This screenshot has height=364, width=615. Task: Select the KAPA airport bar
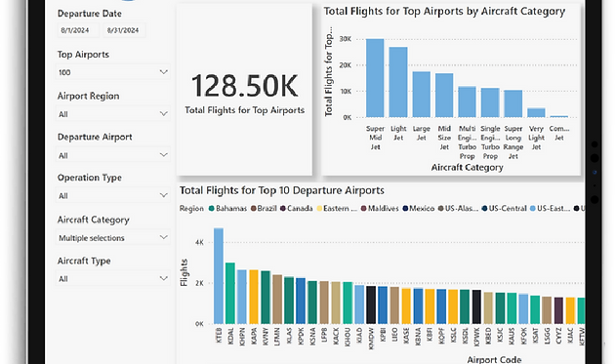pyautogui.click(x=254, y=297)
